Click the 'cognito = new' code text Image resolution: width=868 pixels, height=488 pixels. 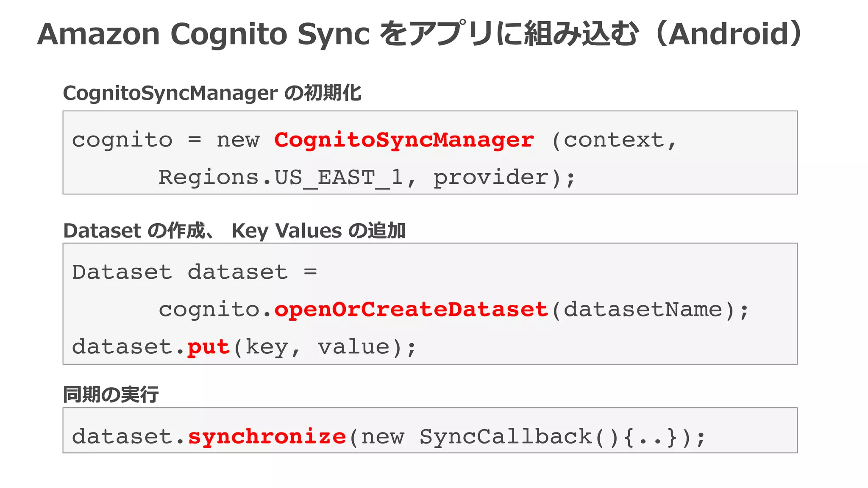tap(165, 140)
